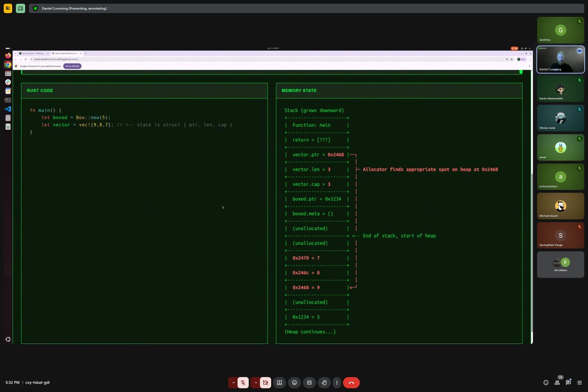Reload the shared Chrome page
Image resolution: width=588 pixels, height=392 pixels.
point(25,59)
